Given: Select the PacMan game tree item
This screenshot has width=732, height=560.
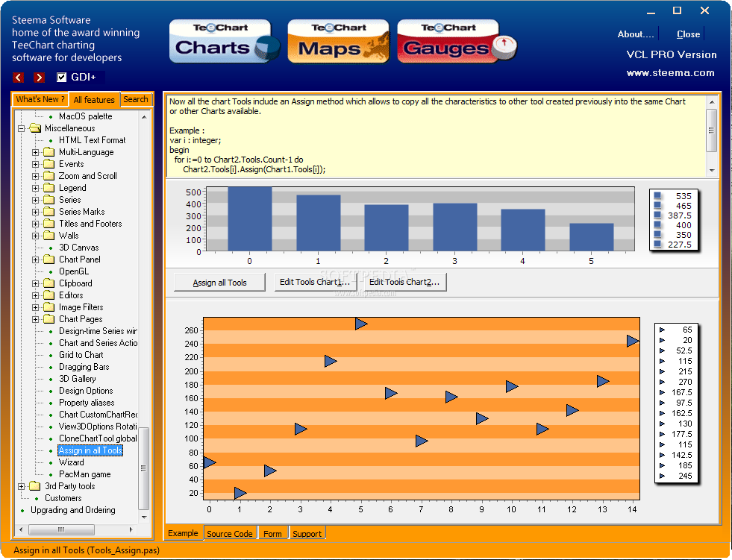Looking at the screenshot, I should click(84, 474).
